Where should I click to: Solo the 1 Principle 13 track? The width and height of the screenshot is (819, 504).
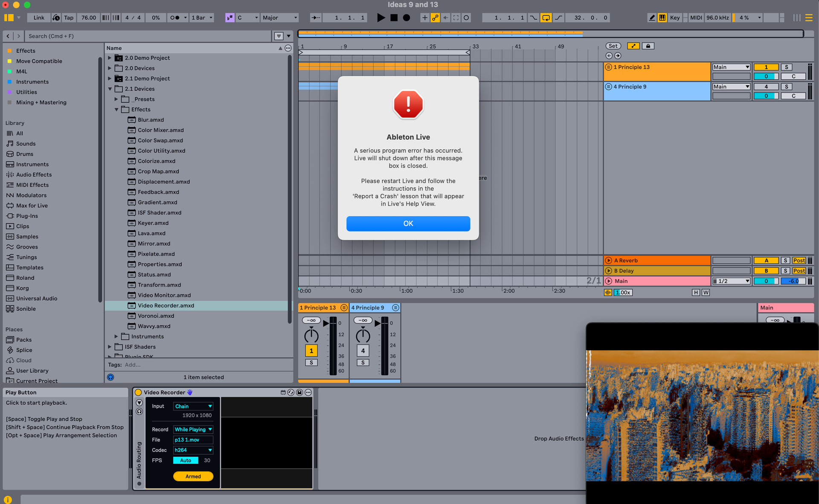click(x=787, y=67)
